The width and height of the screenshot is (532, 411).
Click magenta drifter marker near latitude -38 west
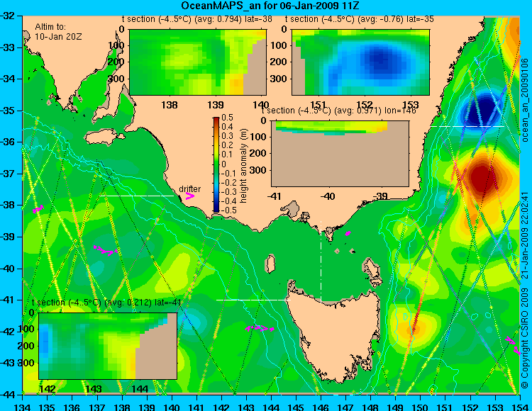(38, 209)
